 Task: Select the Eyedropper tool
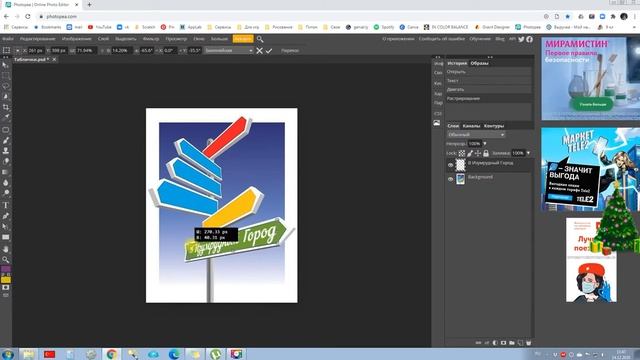pos(6,118)
